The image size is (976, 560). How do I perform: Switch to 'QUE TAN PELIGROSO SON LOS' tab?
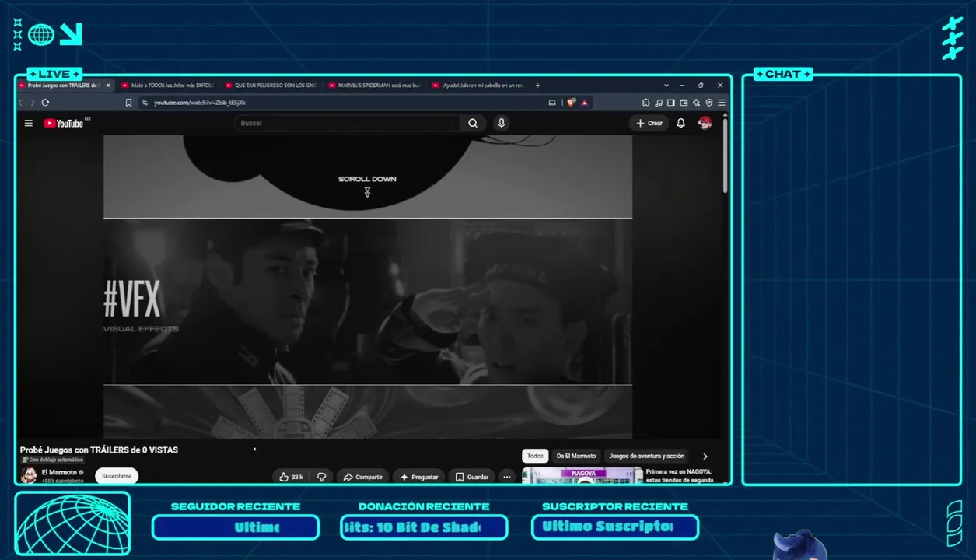(x=271, y=85)
